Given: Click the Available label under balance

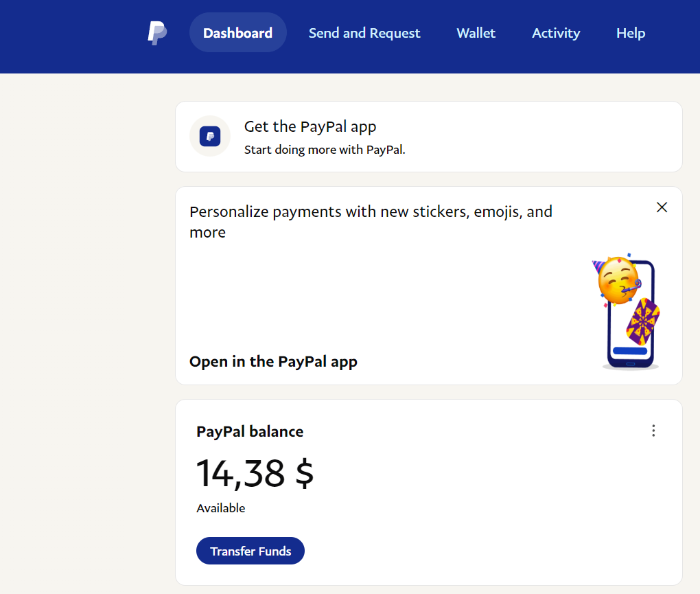Looking at the screenshot, I should [x=220, y=508].
